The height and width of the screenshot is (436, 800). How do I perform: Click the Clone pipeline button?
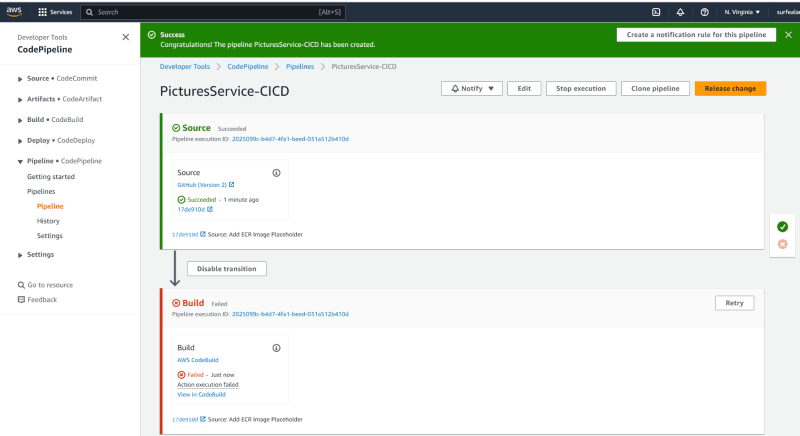click(655, 88)
